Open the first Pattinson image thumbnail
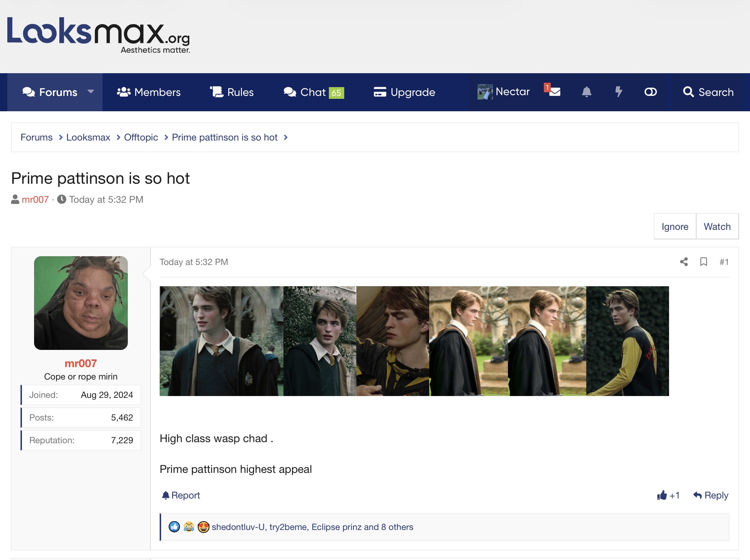The width and height of the screenshot is (750, 560). point(221,341)
